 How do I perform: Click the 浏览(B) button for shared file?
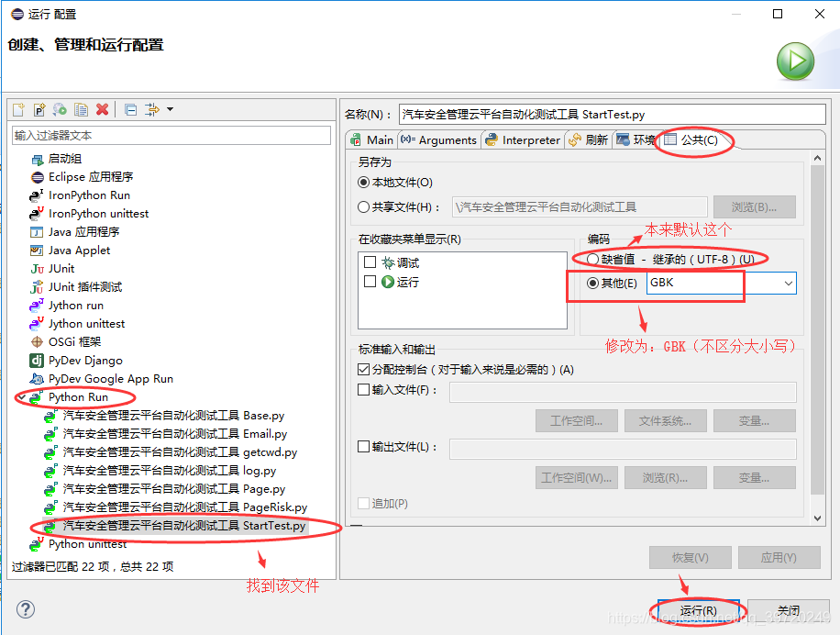click(x=755, y=206)
